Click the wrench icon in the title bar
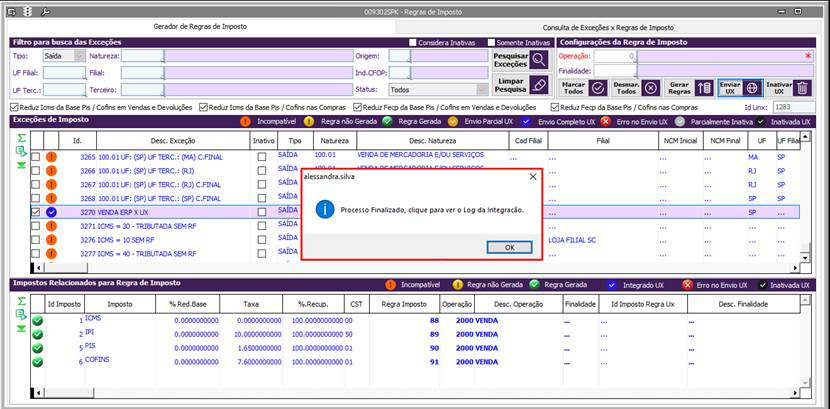830x409 pixels. click(x=44, y=12)
